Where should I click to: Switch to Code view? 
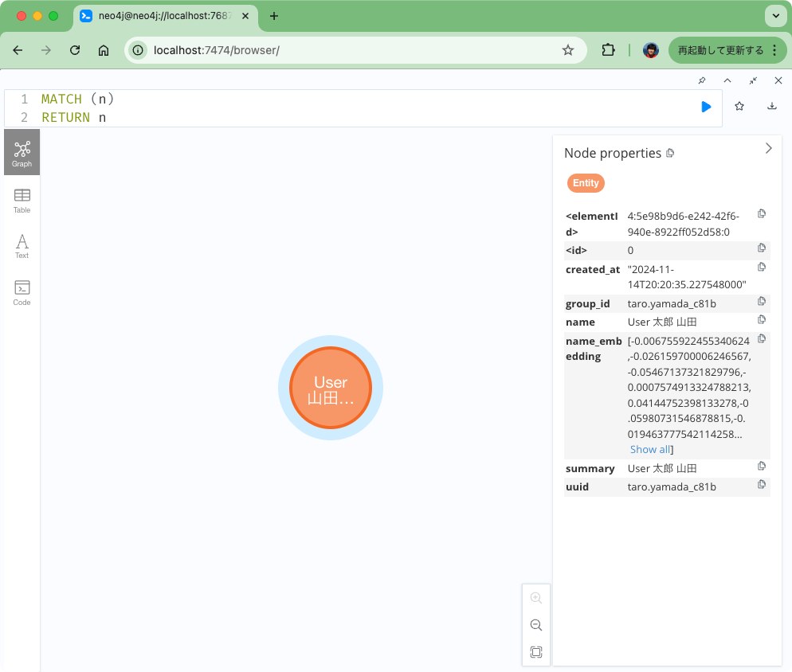tap(22, 293)
